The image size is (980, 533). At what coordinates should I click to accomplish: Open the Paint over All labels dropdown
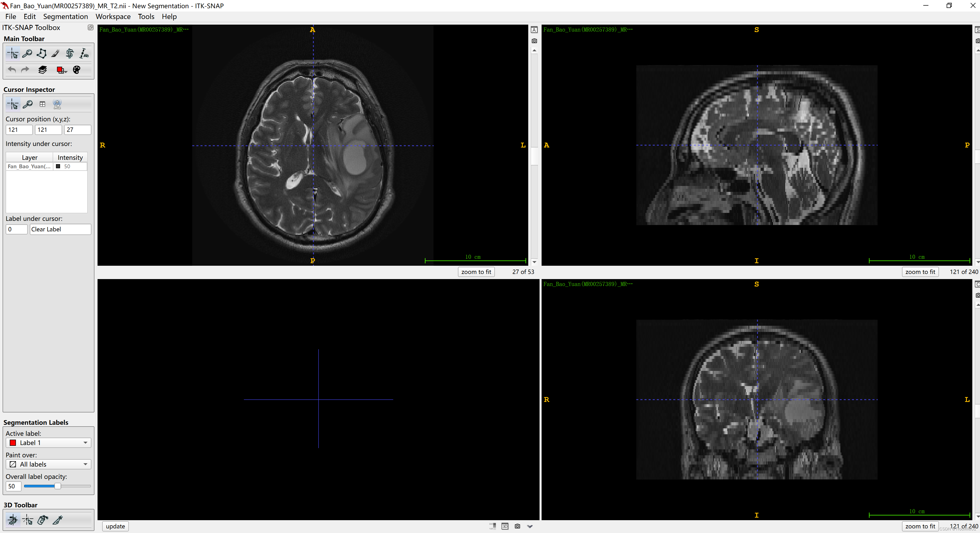tap(48, 464)
